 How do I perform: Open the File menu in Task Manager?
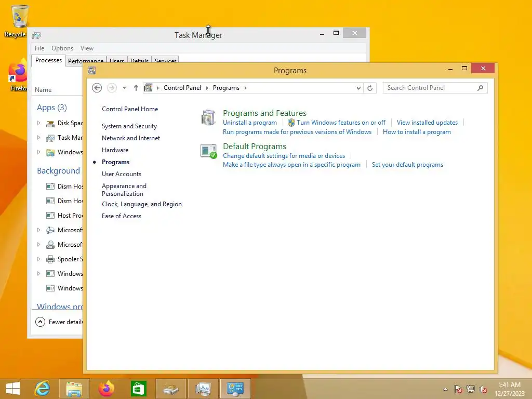coord(39,48)
